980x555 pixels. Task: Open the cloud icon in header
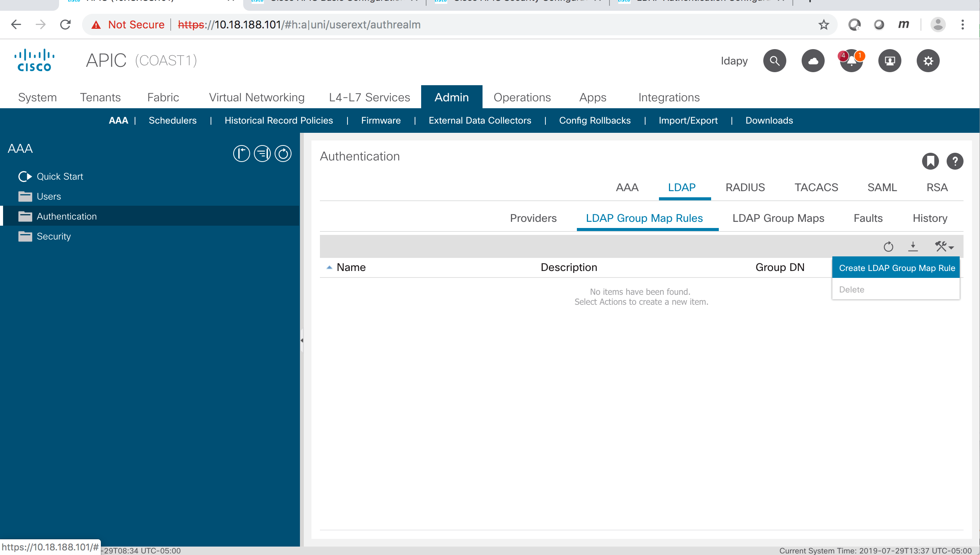point(813,61)
